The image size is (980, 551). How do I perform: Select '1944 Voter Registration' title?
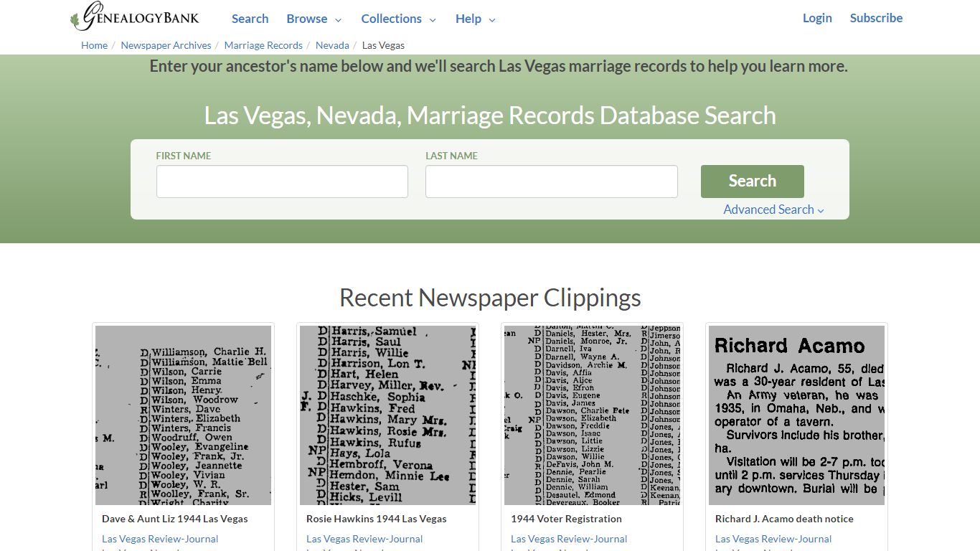coord(566,519)
